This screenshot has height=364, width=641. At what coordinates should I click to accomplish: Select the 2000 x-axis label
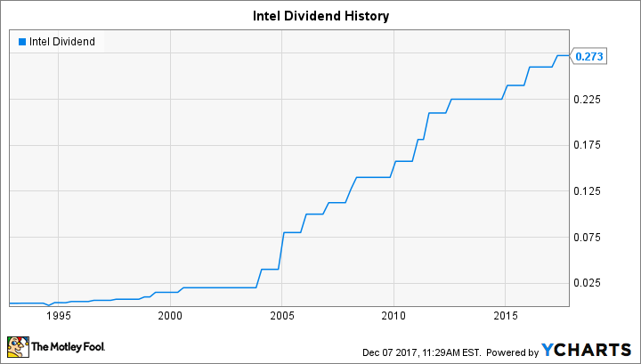tap(170, 315)
